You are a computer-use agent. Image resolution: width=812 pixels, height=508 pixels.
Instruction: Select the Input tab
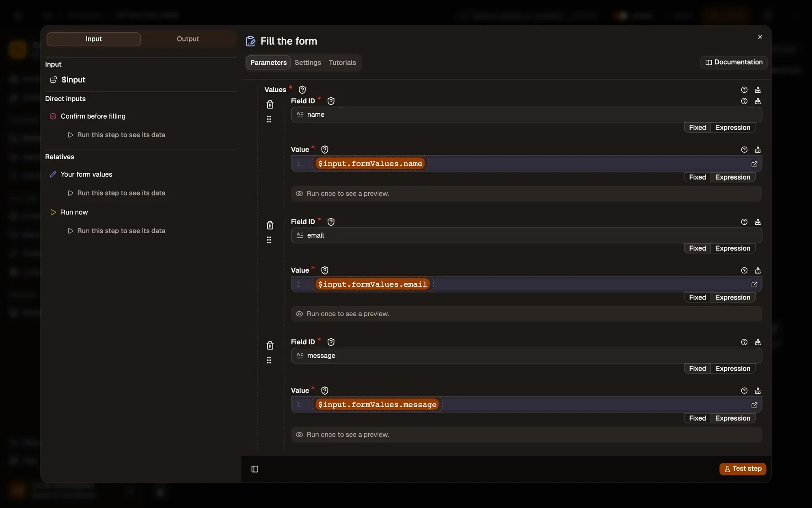tap(94, 39)
